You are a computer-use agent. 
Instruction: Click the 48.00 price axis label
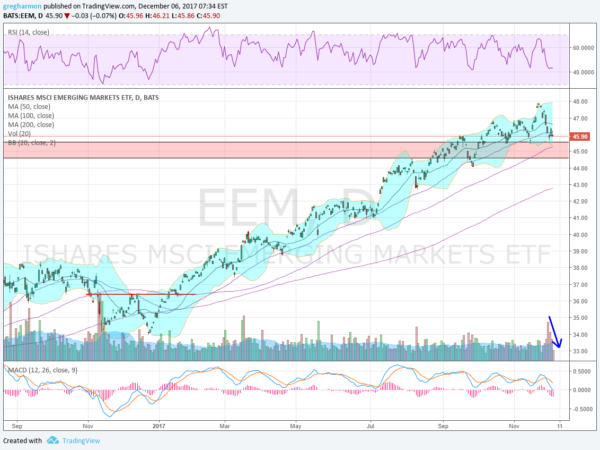[580, 101]
